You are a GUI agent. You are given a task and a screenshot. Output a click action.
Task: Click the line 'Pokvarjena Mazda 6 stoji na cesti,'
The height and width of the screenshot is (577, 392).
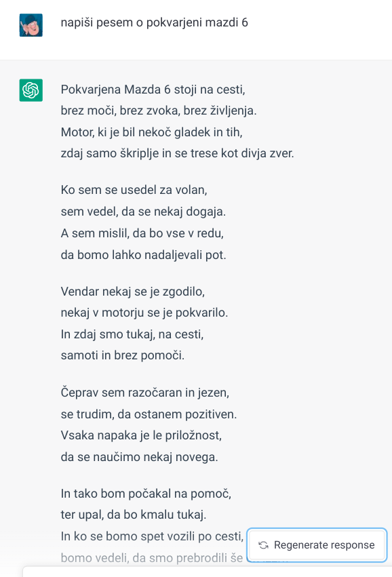[153, 89]
